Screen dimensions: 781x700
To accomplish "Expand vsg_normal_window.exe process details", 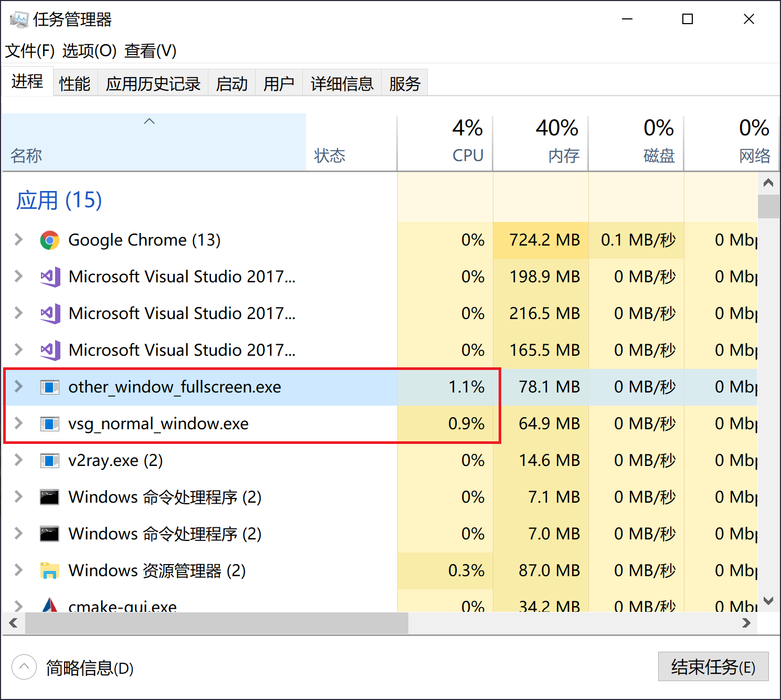I will (x=18, y=423).
